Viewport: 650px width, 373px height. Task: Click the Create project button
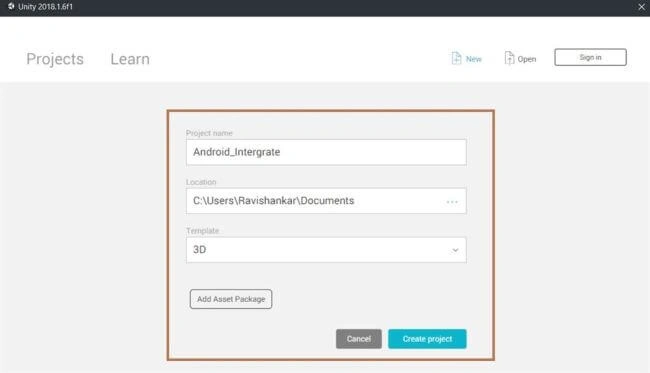427,339
